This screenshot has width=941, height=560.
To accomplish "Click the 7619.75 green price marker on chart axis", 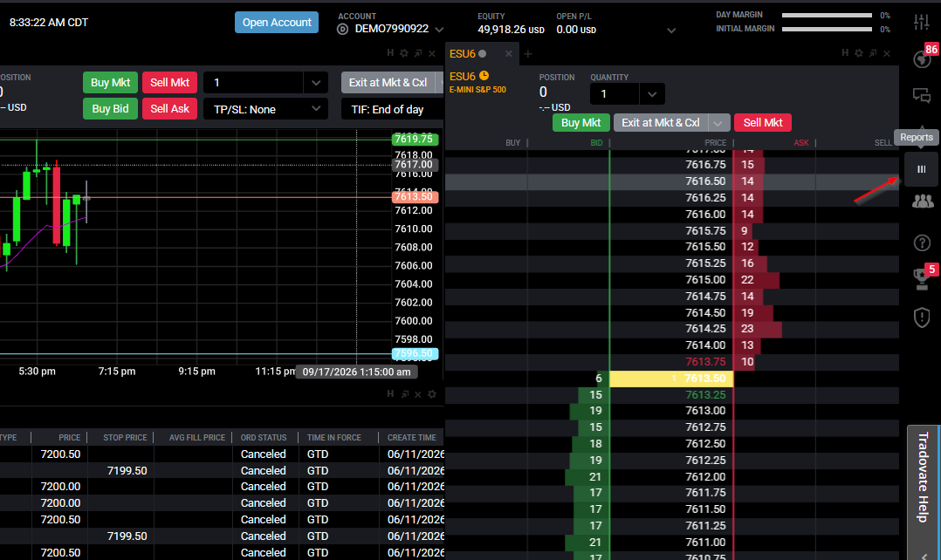I will [x=416, y=139].
